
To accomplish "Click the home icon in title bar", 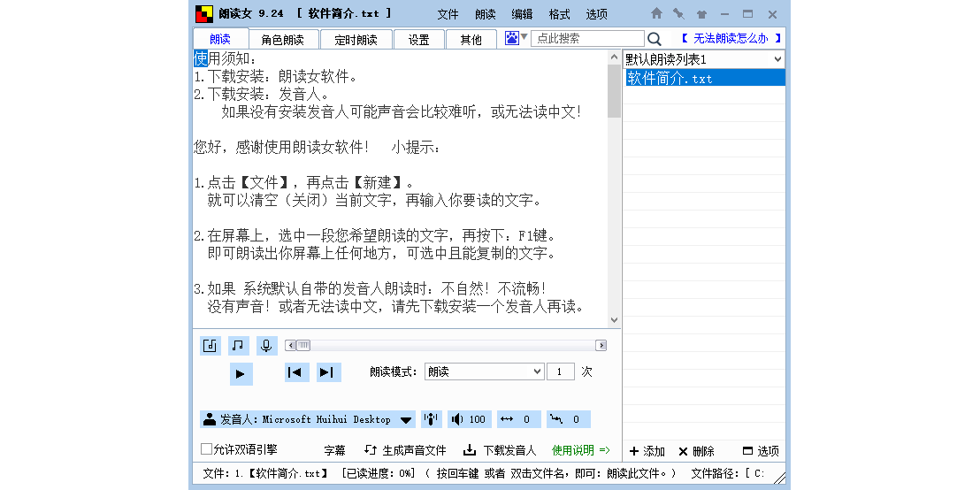I will [656, 14].
